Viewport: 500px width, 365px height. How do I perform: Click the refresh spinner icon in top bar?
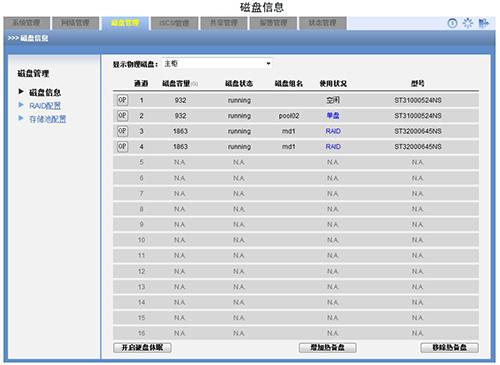point(468,23)
